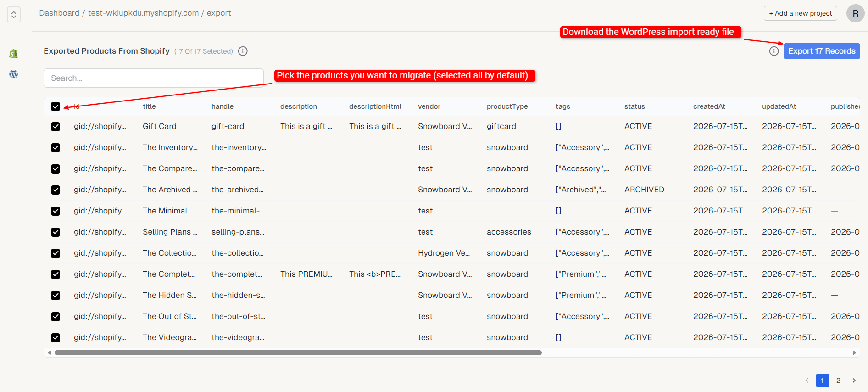
Task: Open the Shopify icon in the sidebar
Action: point(14,54)
